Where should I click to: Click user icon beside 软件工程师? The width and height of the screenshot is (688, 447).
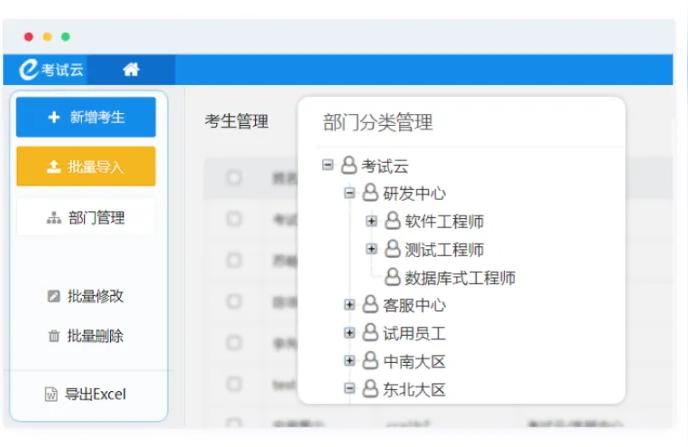click(392, 221)
